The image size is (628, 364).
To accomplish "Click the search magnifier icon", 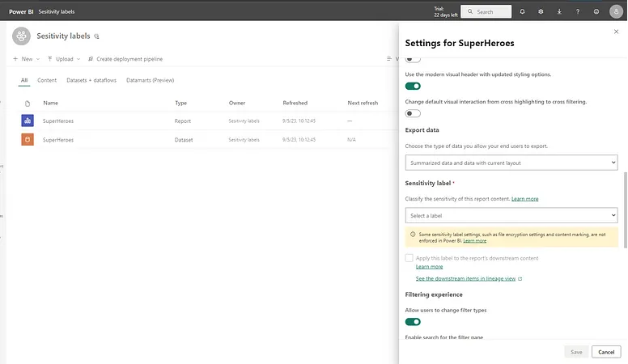I will [x=470, y=11].
